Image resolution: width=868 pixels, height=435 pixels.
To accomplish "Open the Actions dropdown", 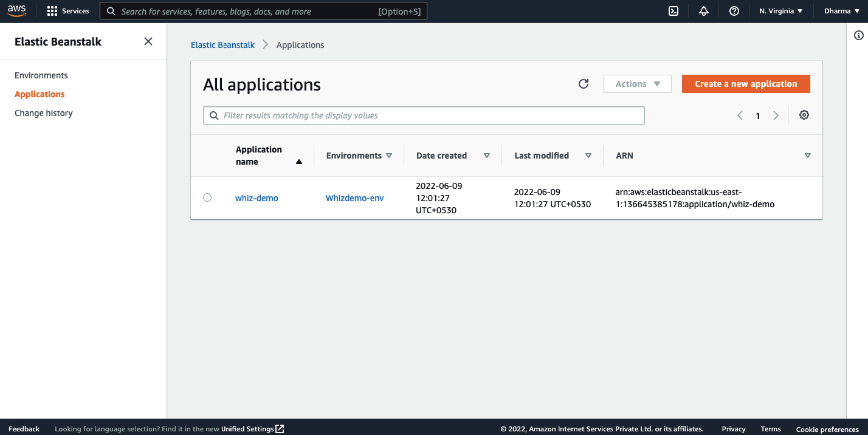I will tap(637, 84).
